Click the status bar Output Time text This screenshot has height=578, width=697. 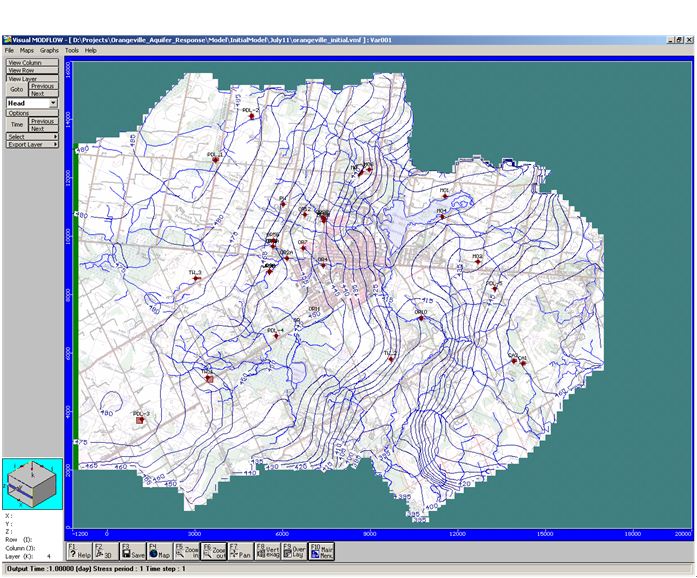(x=96, y=569)
